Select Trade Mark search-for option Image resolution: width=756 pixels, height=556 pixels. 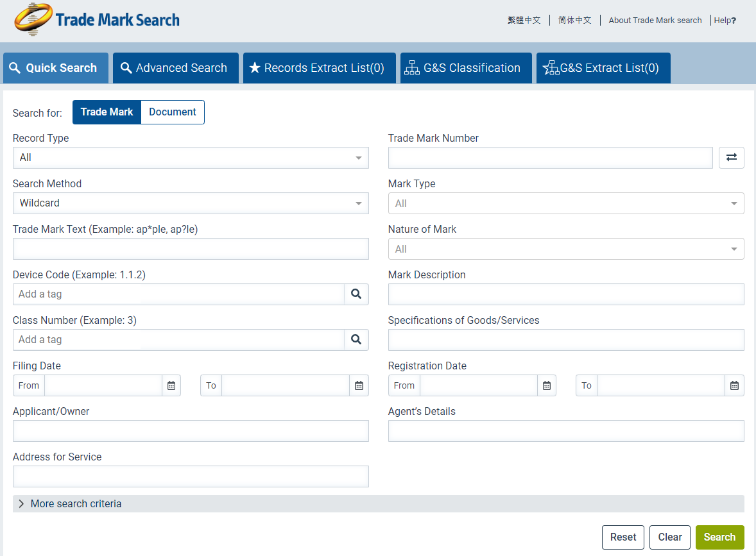click(107, 112)
